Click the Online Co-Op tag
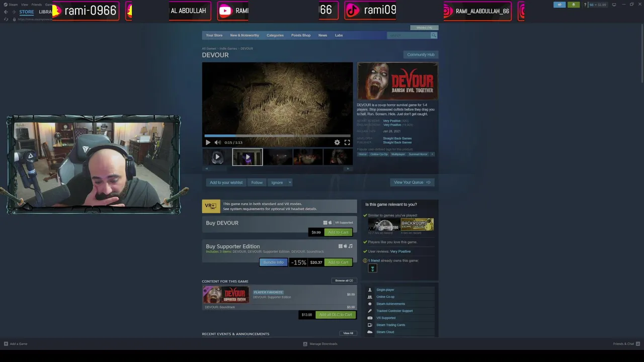644x362 pixels. tap(379, 154)
